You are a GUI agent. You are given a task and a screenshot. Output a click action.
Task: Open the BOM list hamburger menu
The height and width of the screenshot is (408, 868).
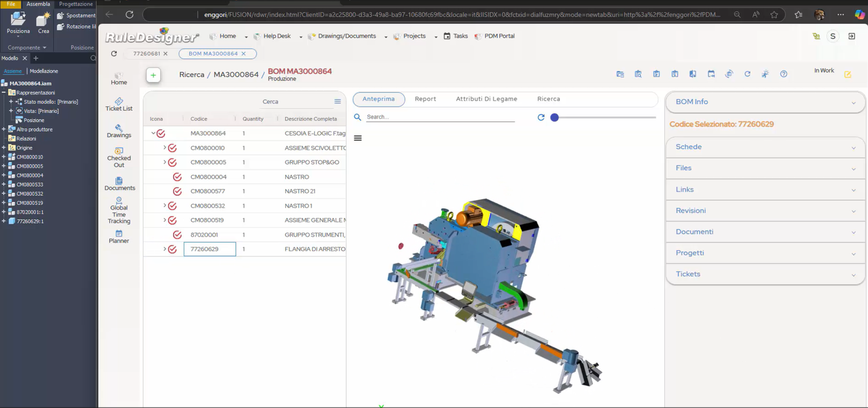click(x=337, y=102)
